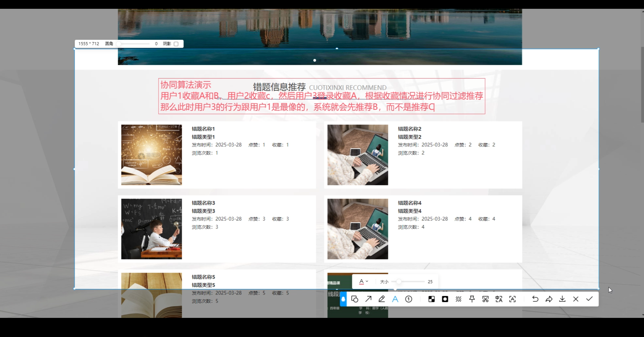This screenshot has height=337, width=644.
Task: Select the mosaic checkerboard tool
Action: [431, 299]
